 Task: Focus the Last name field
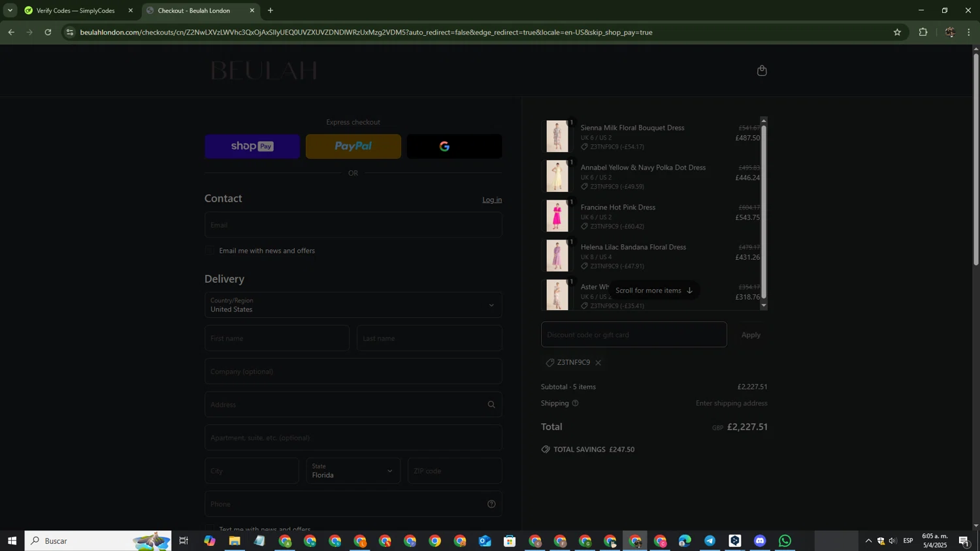(429, 338)
